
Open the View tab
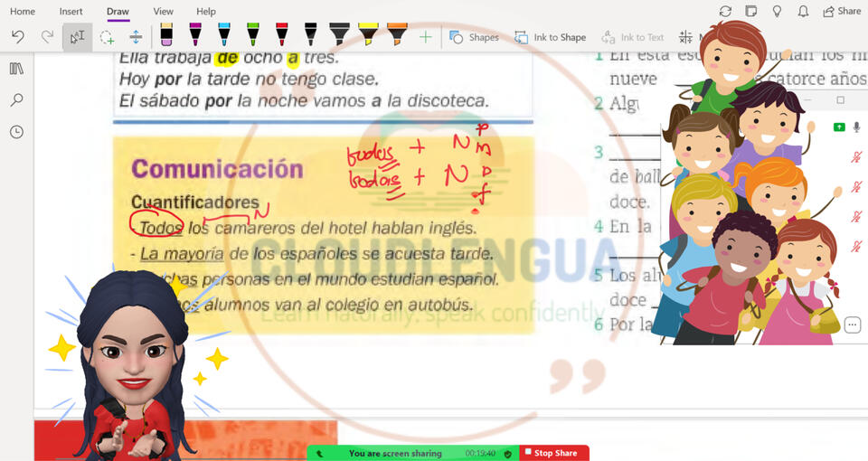click(163, 12)
